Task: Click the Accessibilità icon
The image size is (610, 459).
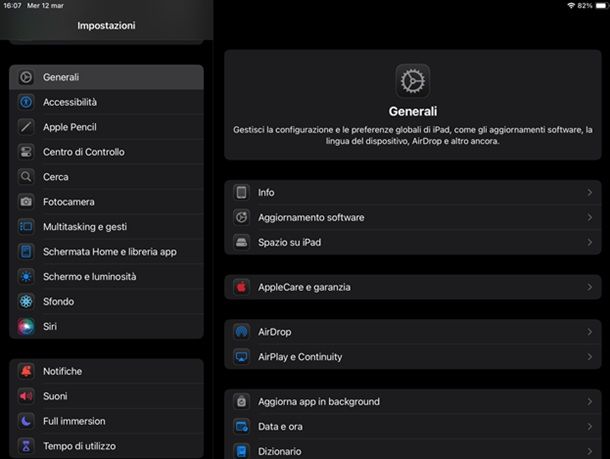Action: point(26,102)
